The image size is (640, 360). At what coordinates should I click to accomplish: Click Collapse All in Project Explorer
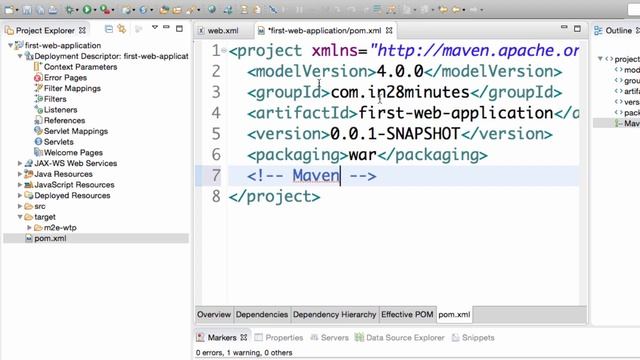click(109, 29)
